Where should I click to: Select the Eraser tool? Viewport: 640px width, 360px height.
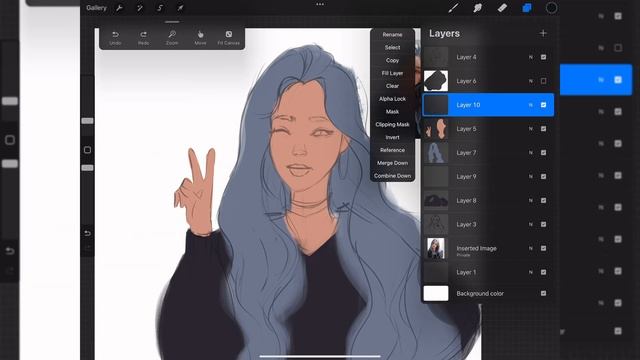[502, 8]
